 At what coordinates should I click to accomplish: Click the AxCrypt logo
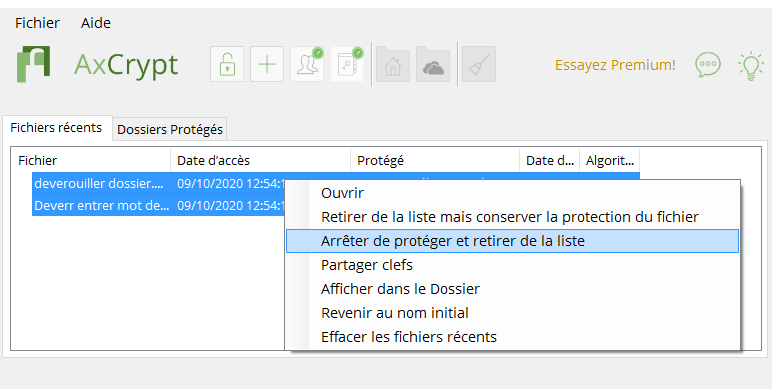(x=33, y=64)
